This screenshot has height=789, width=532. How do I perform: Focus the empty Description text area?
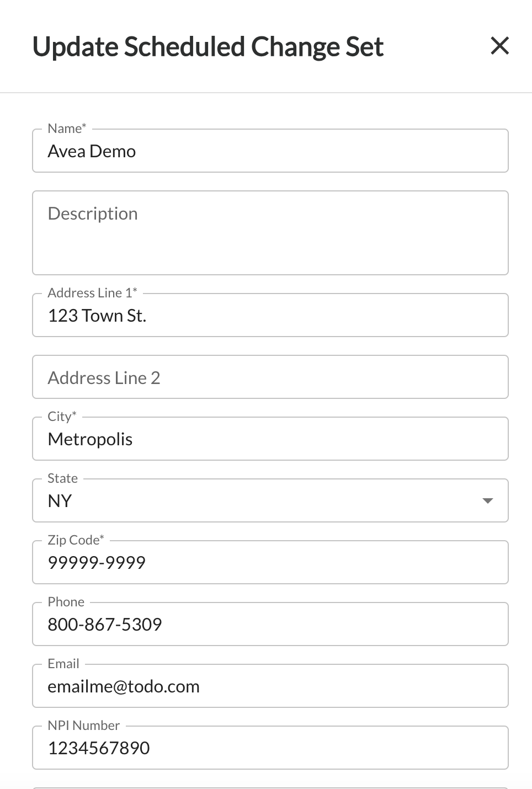tap(270, 233)
